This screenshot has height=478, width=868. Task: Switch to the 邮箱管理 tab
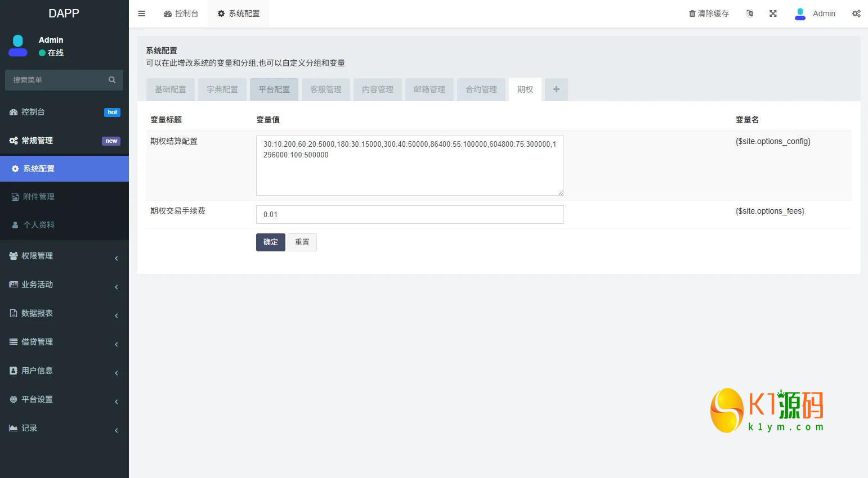pyautogui.click(x=429, y=89)
